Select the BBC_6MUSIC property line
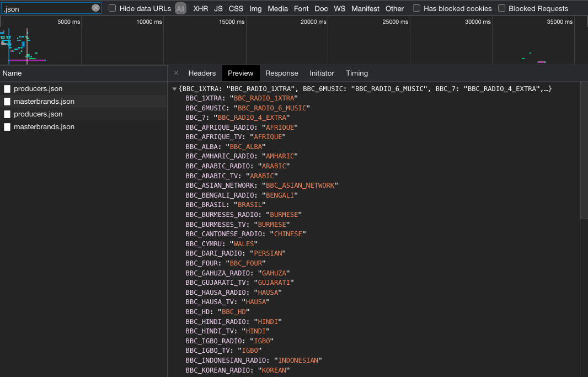Image resolution: width=588 pixels, height=377 pixels. (x=248, y=108)
